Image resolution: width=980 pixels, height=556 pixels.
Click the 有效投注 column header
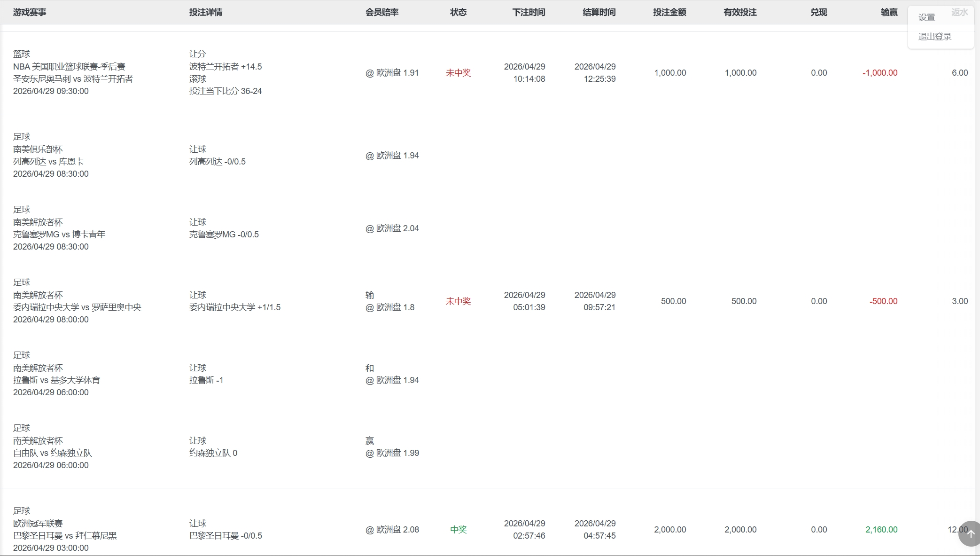(x=740, y=12)
